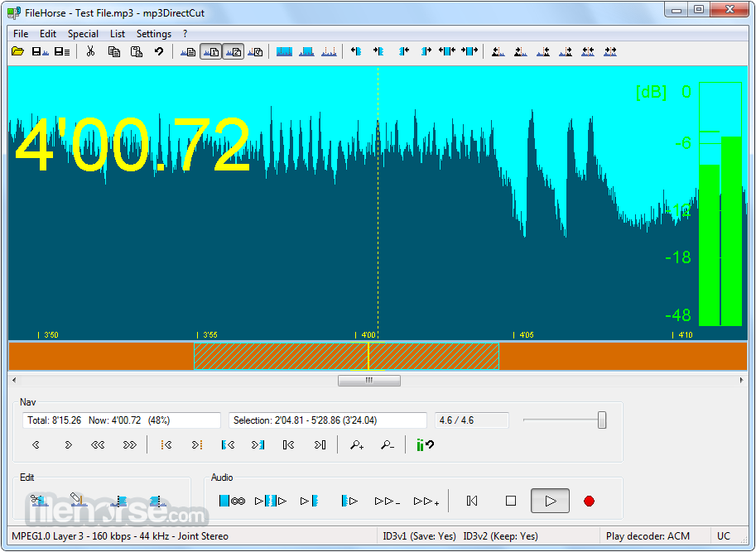Click the Copy icon in the toolbar
The height and width of the screenshot is (552, 756).
point(113,51)
